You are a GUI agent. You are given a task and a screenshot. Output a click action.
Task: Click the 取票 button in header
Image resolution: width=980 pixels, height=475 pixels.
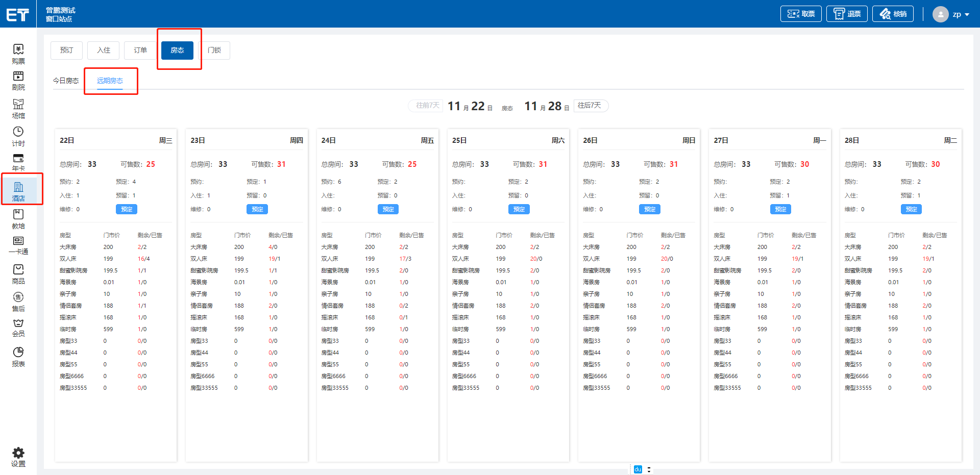[x=801, y=14]
